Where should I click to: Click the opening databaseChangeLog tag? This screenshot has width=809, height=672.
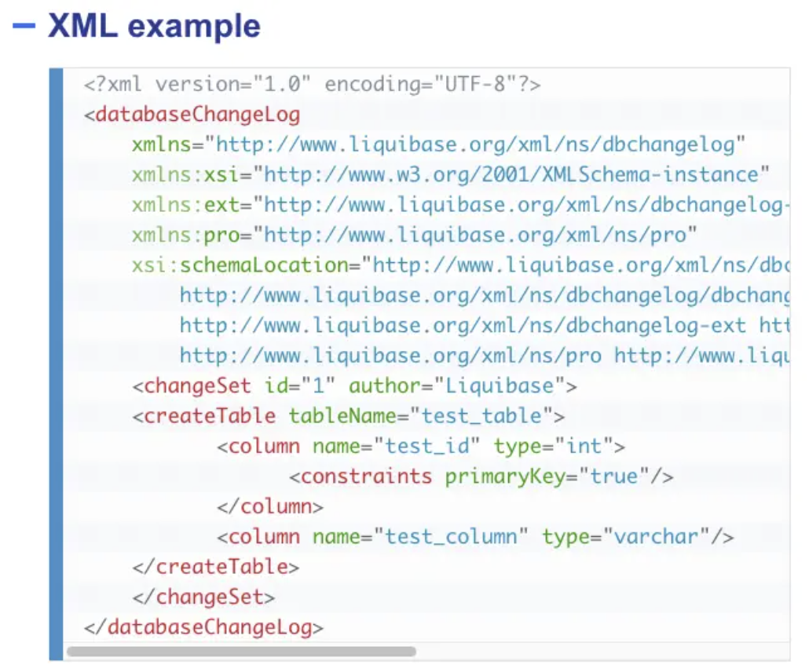(192, 115)
